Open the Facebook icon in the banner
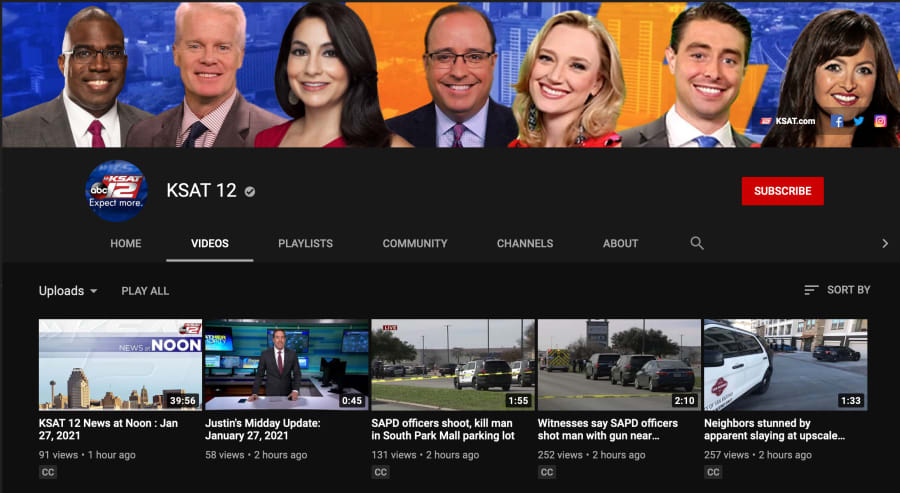Screen dimensions: 900x493 coord(837,121)
